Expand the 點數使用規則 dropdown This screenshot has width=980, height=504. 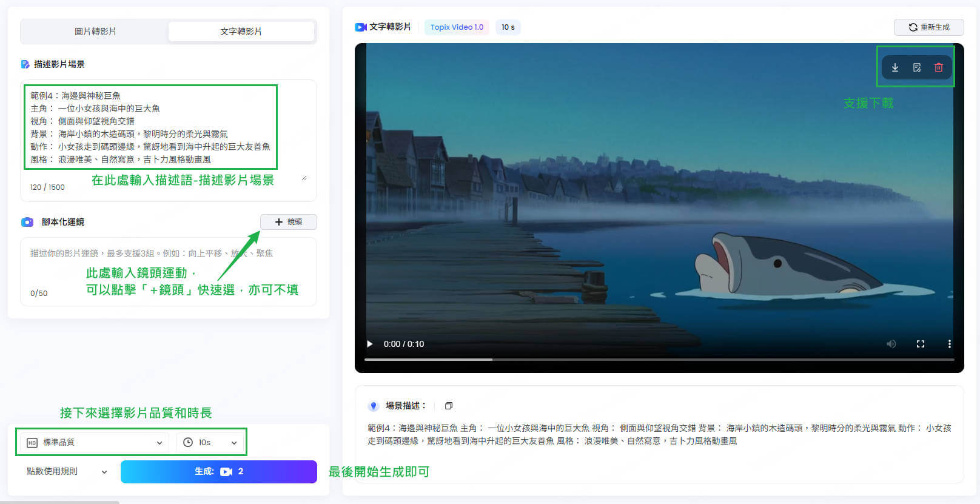67,471
